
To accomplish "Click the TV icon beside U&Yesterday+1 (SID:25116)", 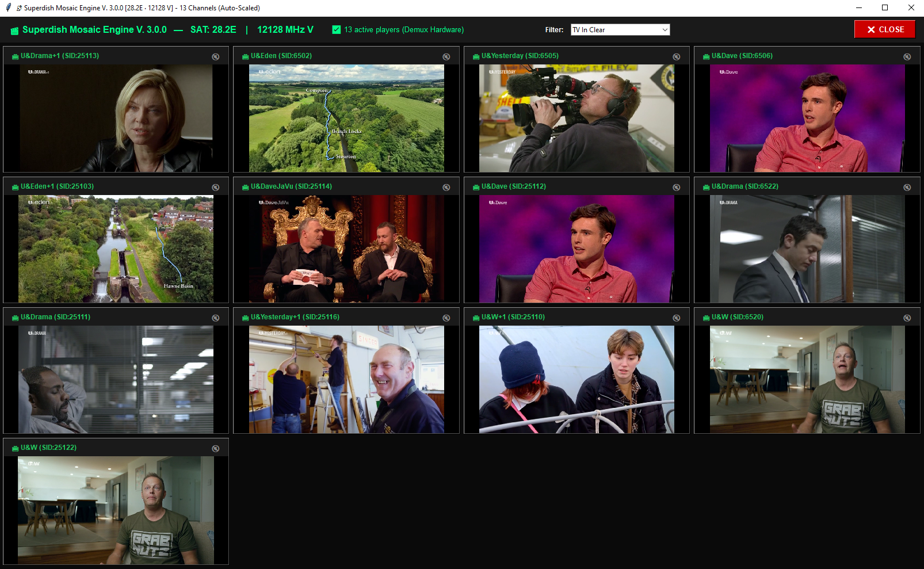I will [246, 318].
